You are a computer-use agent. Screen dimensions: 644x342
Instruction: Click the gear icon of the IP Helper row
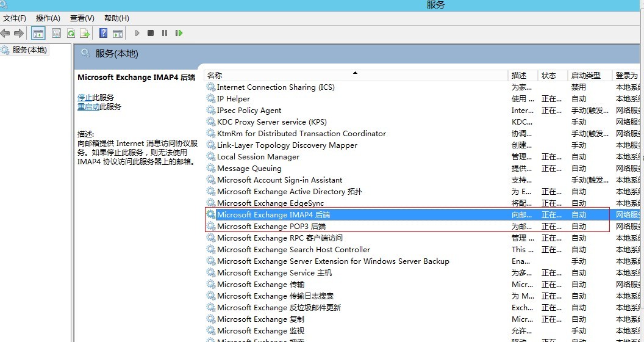click(x=210, y=99)
